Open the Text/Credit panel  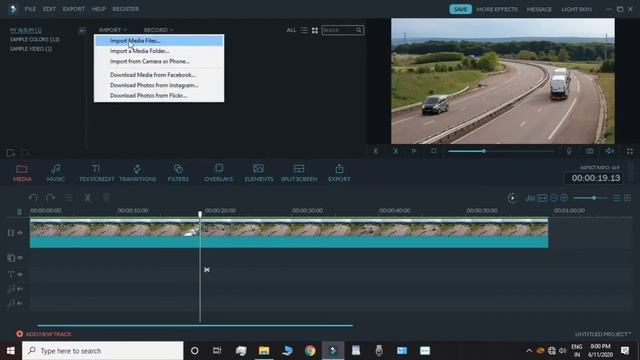click(96, 173)
